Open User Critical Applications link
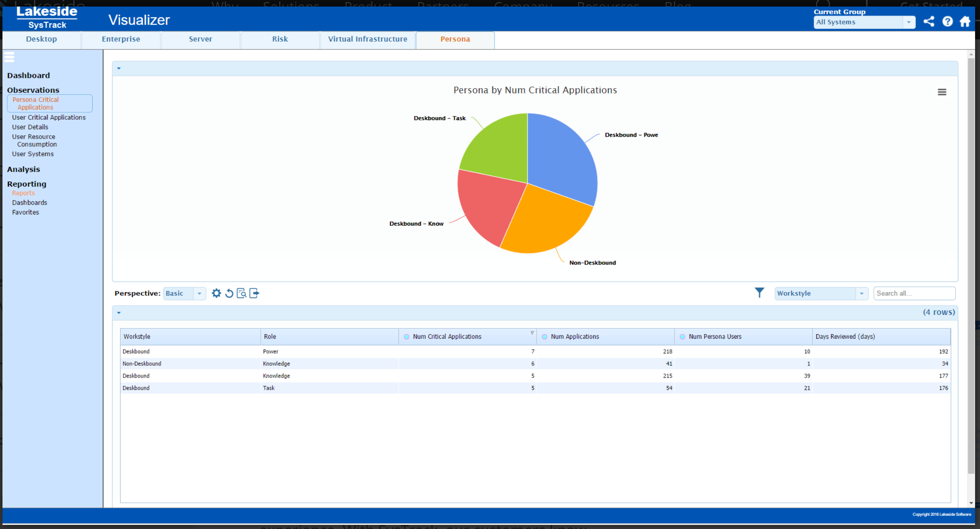The width and height of the screenshot is (980, 529). (x=49, y=117)
